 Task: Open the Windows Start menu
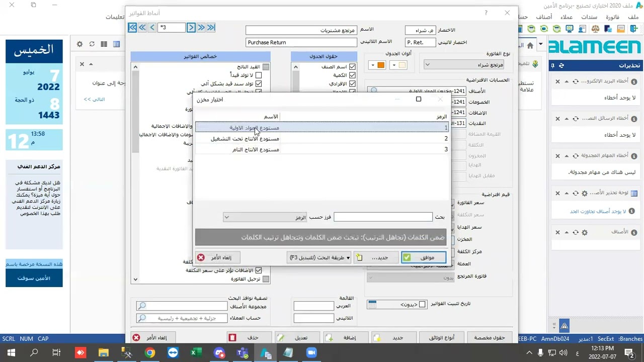(x=11, y=353)
